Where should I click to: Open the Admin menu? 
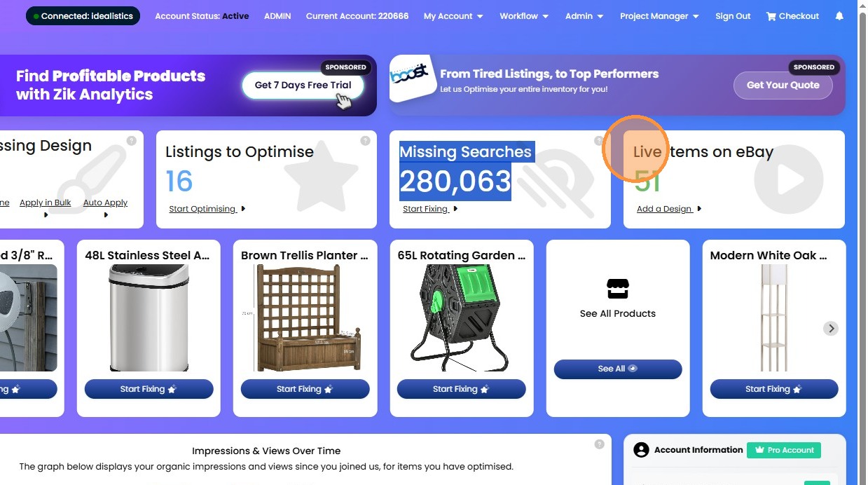tap(584, 16)
